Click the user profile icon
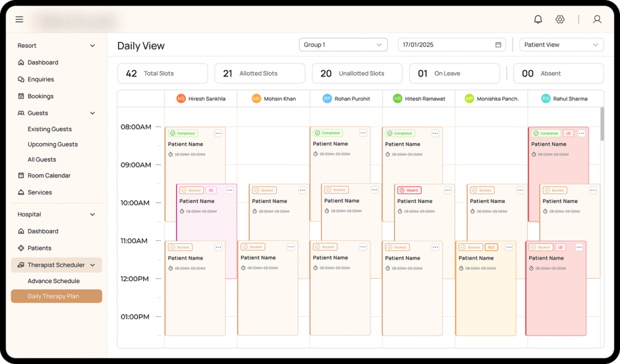Image resolution: width=620 pixels, height=364 pixels. pos(597,19)
